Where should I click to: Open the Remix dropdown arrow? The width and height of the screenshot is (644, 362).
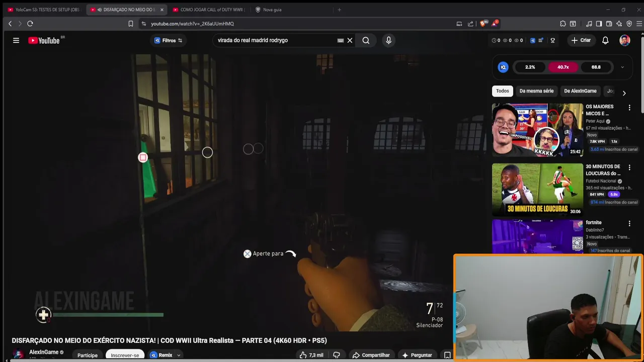179,355
